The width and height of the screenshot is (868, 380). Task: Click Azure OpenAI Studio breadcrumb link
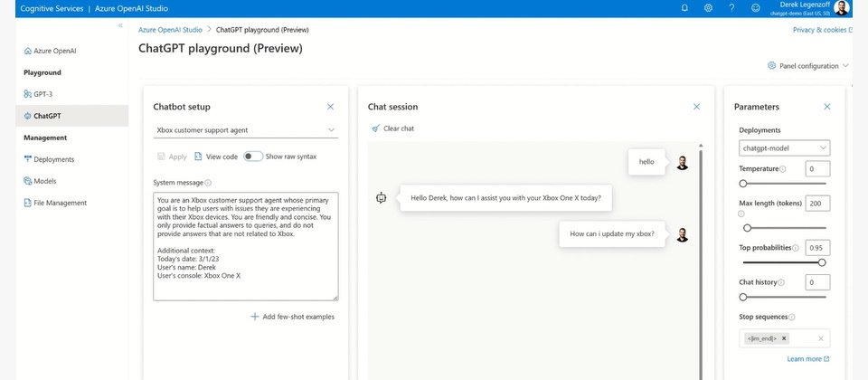[170, 30]
